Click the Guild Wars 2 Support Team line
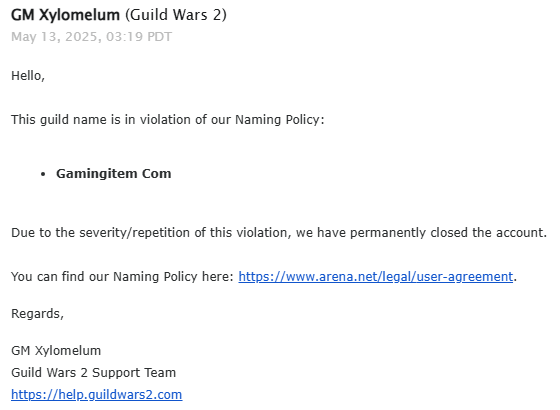 coord(94,373)
